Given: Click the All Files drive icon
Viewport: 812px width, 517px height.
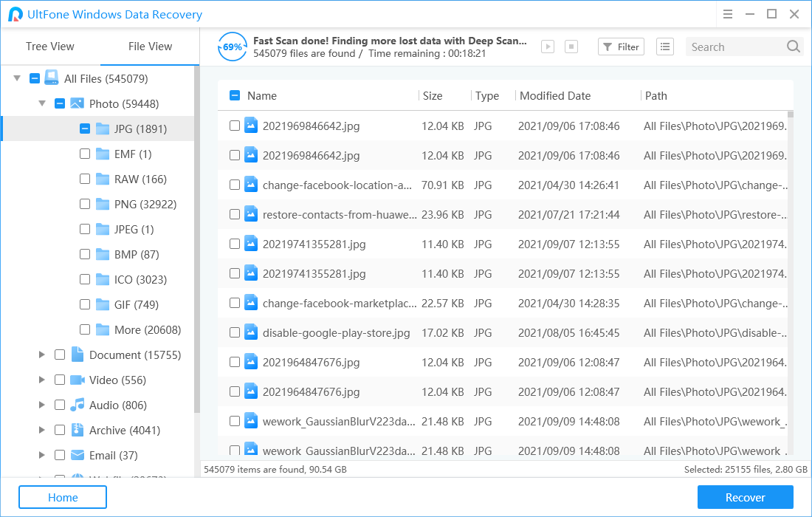Looking at the screenshot, I should (x=51, y=78).
